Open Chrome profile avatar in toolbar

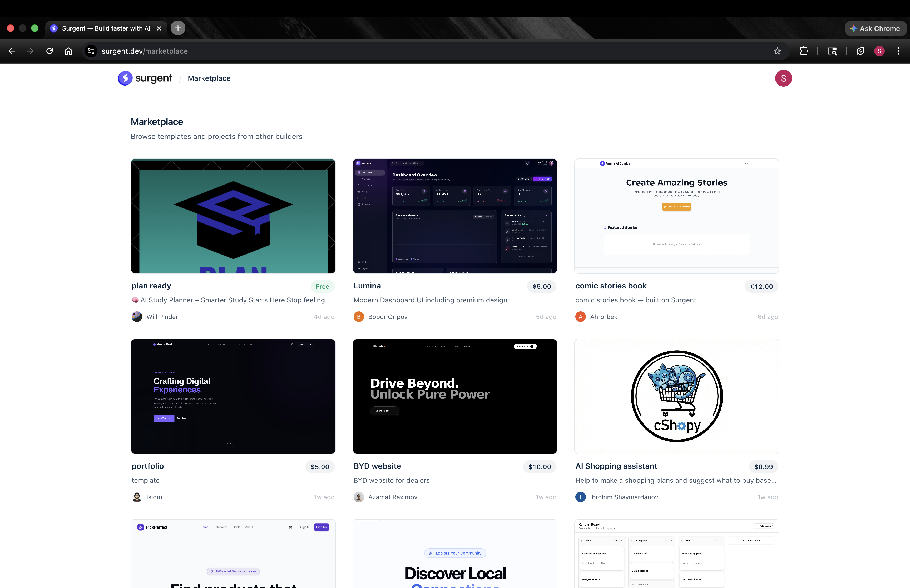click(879, 51)
